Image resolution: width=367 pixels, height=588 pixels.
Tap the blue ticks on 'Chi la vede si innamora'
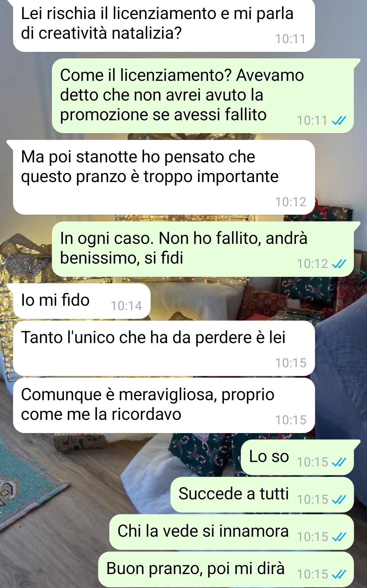pyautogui.click(x=339, y=537)
